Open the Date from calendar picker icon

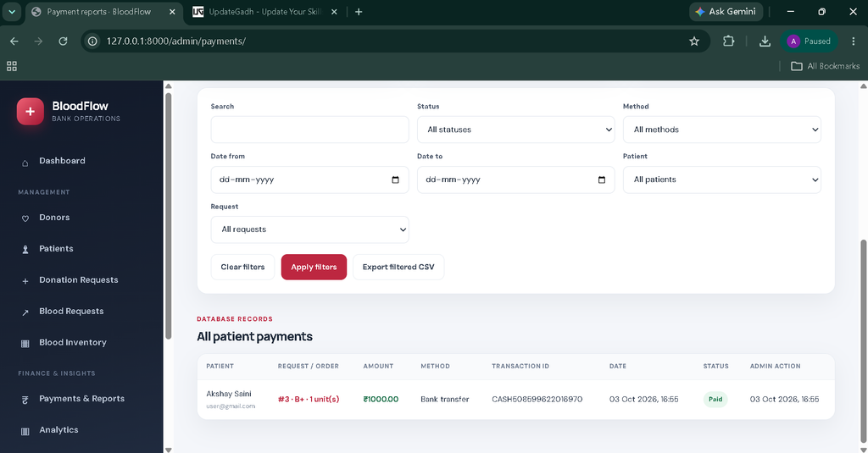point(395,180)
